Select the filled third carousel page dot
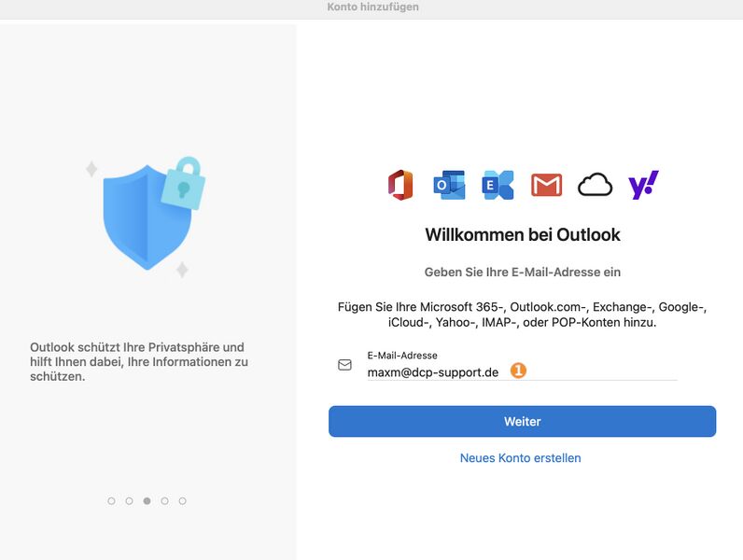The image size is (743, 560). coord(147,501)
